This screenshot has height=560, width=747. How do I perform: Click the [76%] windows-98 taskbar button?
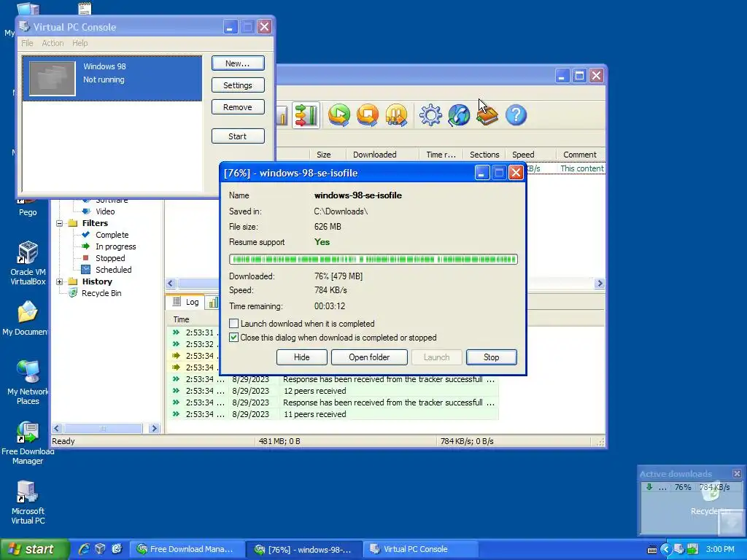[x=305, y=549]
